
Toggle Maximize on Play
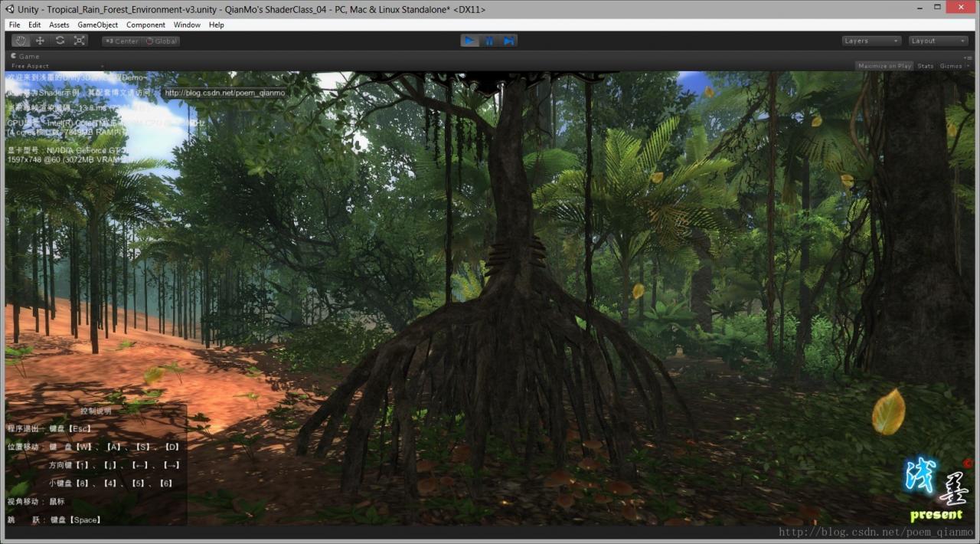click(884, 66)
